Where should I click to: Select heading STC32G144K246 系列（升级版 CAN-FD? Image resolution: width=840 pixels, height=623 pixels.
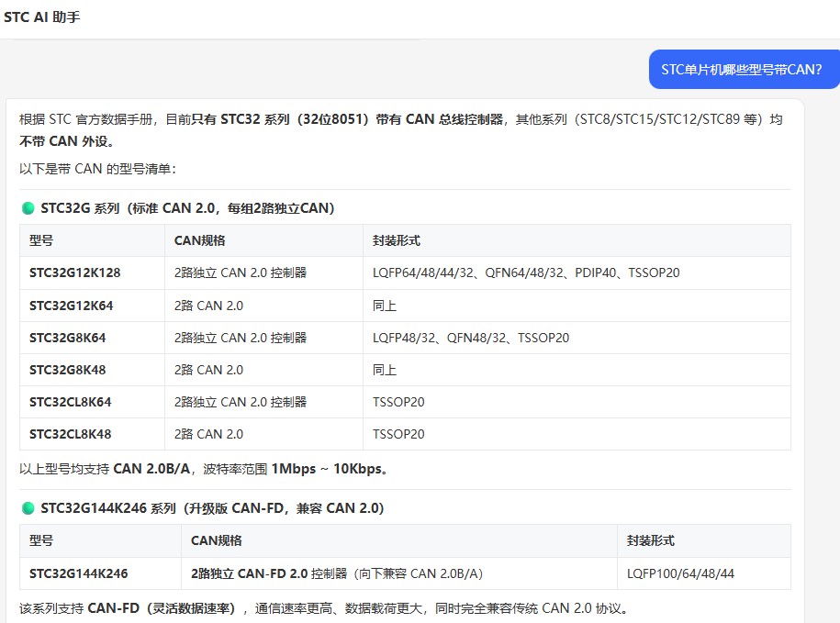click(x=212, y=508)
